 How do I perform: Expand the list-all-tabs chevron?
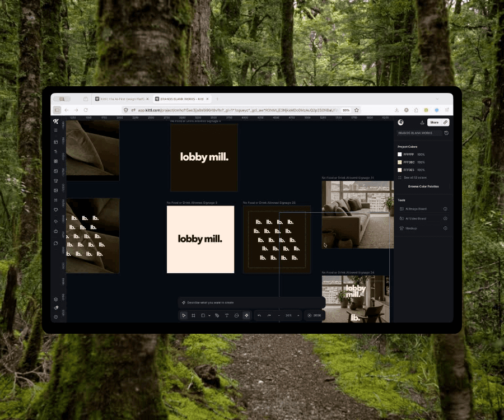point(437,99)
